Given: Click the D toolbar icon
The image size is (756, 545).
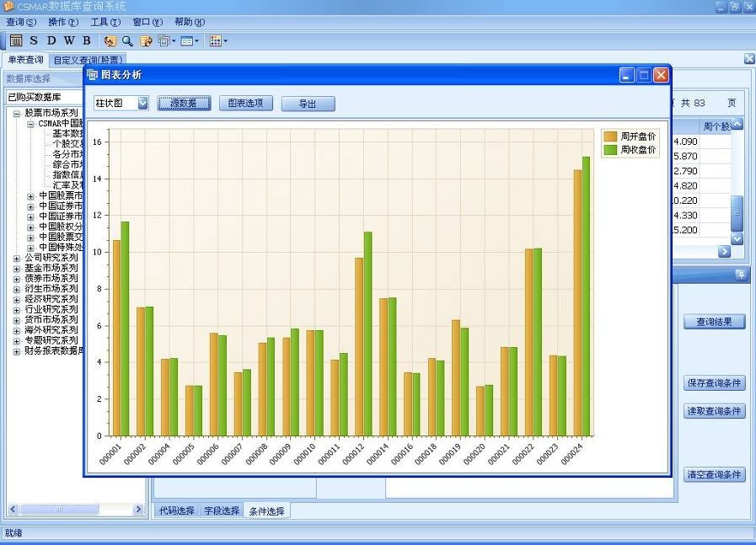Looking at the screenshot, I should [x=51, y=40].
